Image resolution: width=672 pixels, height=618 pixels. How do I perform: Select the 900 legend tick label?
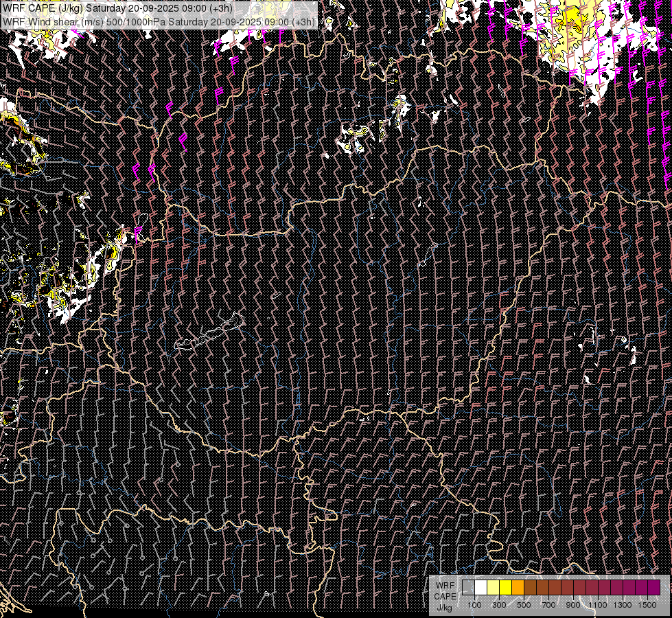tap(573, 605)
